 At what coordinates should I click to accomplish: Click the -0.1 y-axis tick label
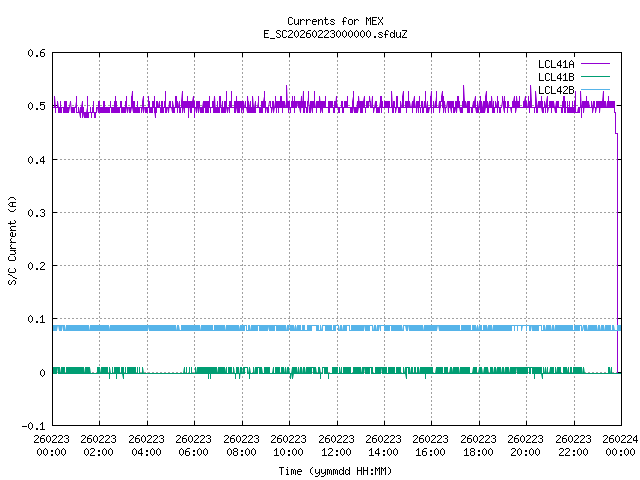point(33,426)
